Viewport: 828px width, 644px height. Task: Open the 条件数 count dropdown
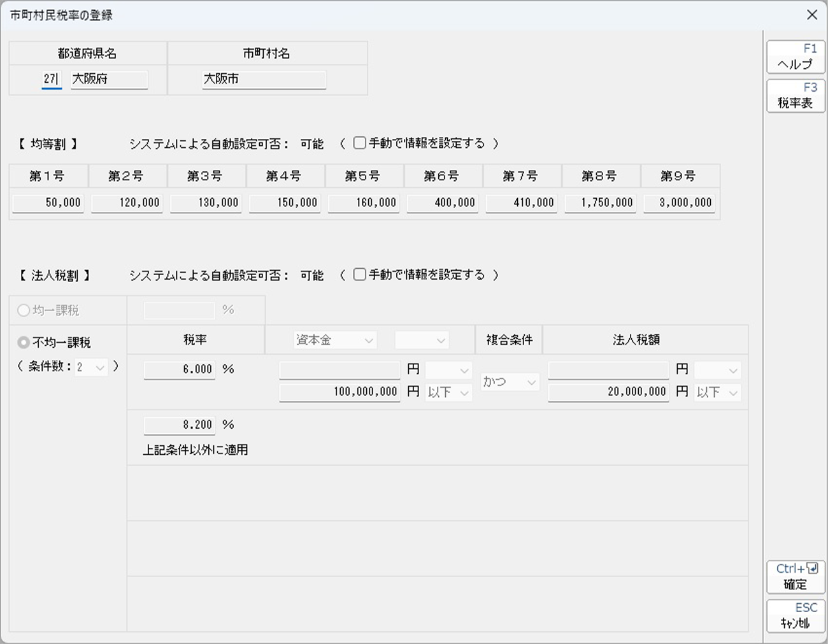coord(92,367)
